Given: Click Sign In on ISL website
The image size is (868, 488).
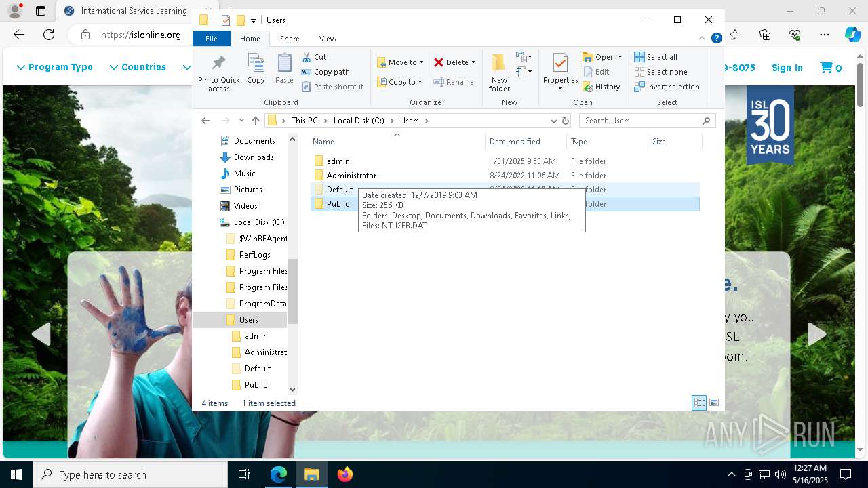Looking at the screenshot, I should tap(787, 68).
